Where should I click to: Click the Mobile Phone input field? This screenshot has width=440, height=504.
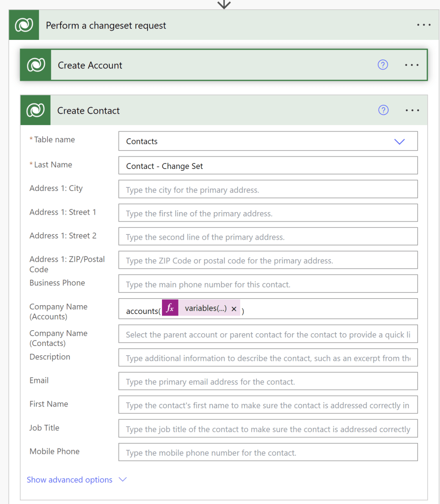click(x=268, y=452)
